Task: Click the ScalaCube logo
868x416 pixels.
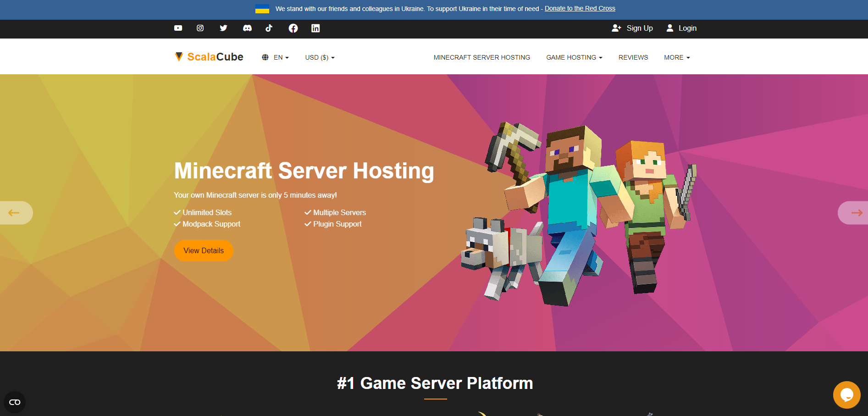Action: pyautogui.click(x=209, y=57)
